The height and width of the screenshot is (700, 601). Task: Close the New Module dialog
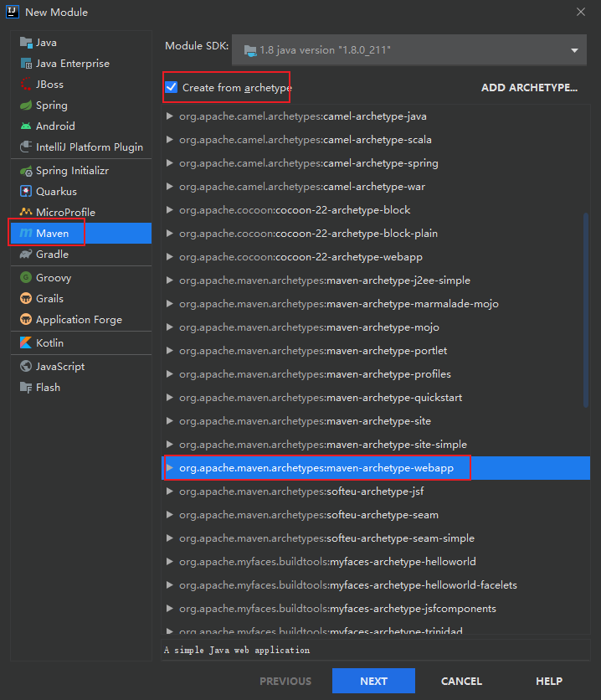point(580,12)
